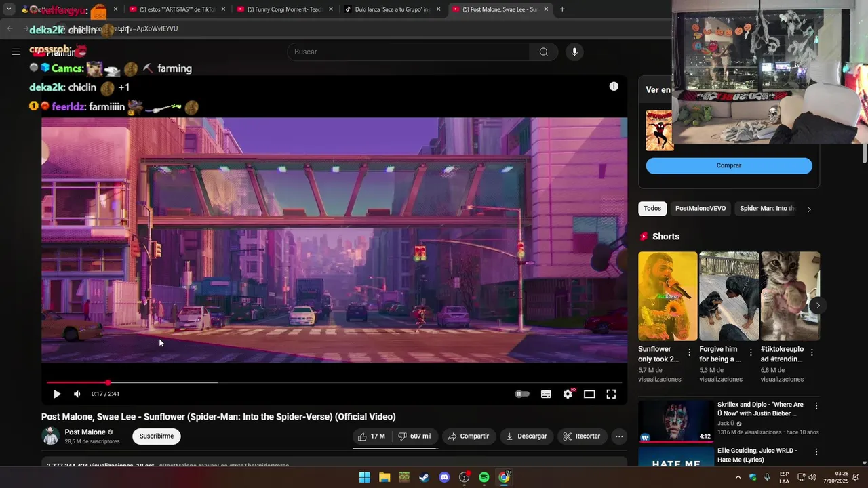Mute the video volume speaker icon
Image resolution: width=868 pixels, height=488 pixels.
[77, 394]
